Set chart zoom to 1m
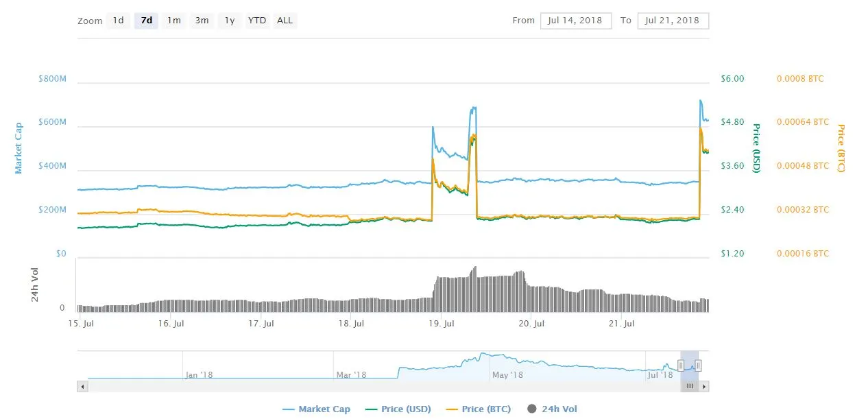 point(174,21)
